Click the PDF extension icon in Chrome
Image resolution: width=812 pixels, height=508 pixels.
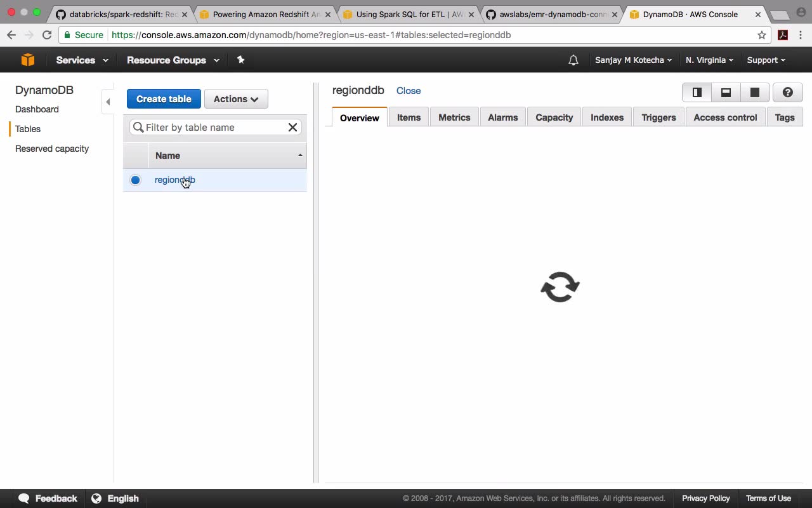point(783,35)
